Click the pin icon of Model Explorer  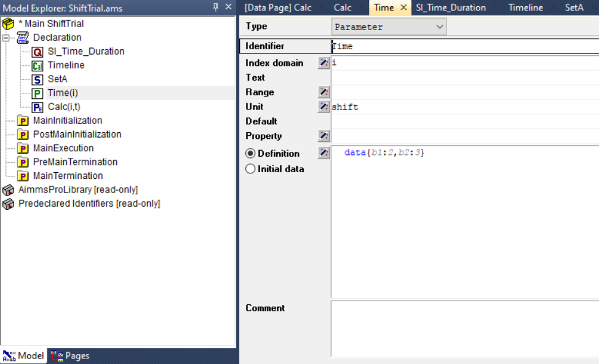[x=215, y=7]
